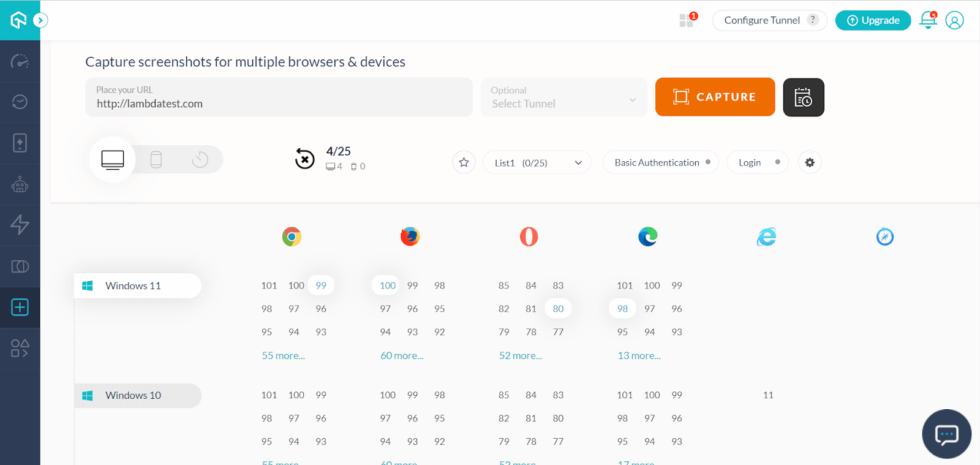Click the Opera browser icon
Image resolution: width=980 pixels, height=465 pixels.
tap(529, 236)
